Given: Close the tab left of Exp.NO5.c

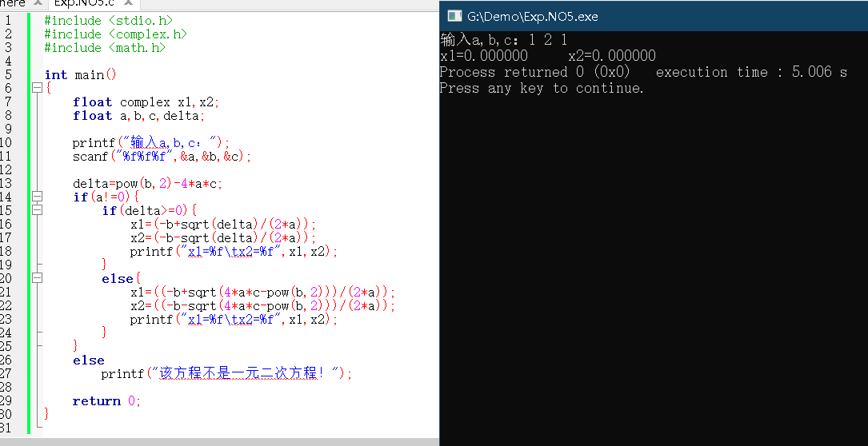Looking at the screenshot, I should (38, 3).
